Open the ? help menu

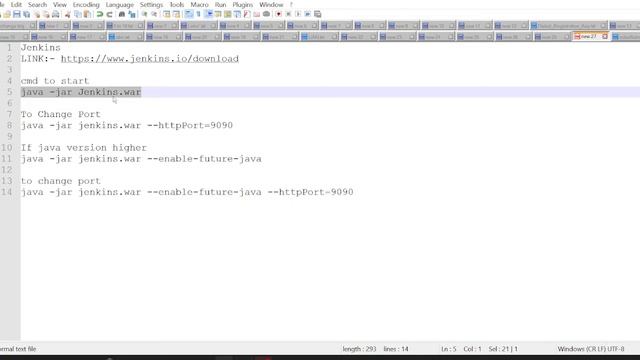pyautogui.click(x=291, y=4)
